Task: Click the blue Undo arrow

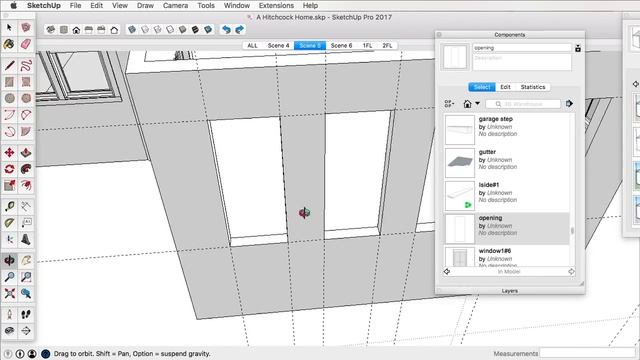Action: pyautogui.click(x=226, y=30)
